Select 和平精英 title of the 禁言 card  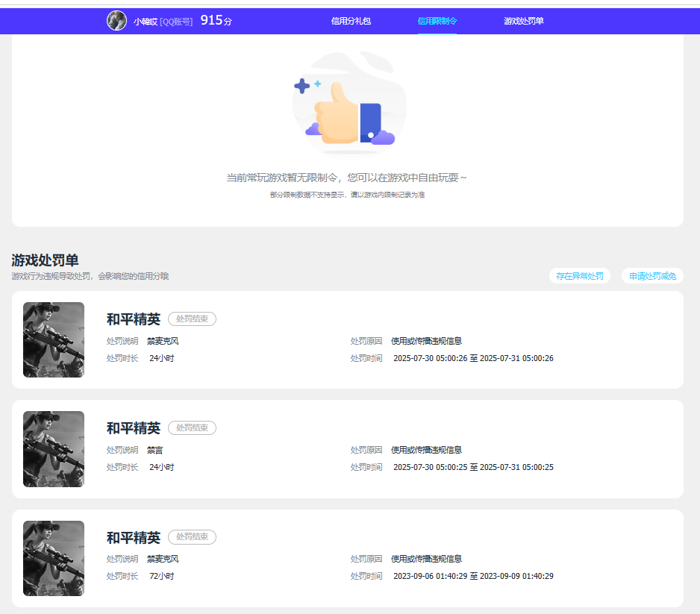(134, 428)
